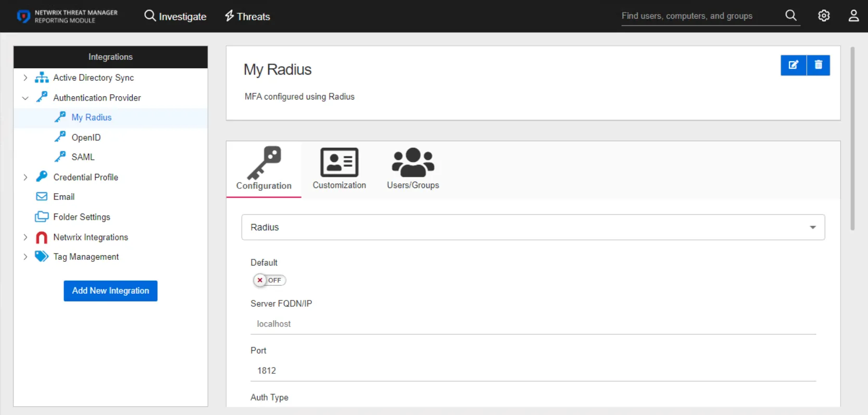The width and height of the screenshot is (868, 415).
Task: Collapse the Authentication Provider node
Action: [25, 98]
